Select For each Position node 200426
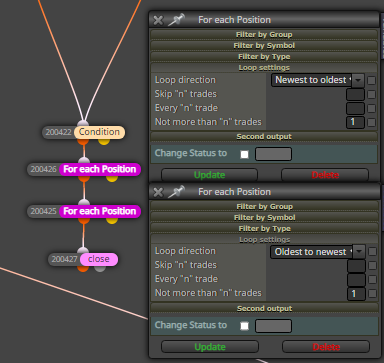This screenshot has height=363, width=384. tap(100, 169)
